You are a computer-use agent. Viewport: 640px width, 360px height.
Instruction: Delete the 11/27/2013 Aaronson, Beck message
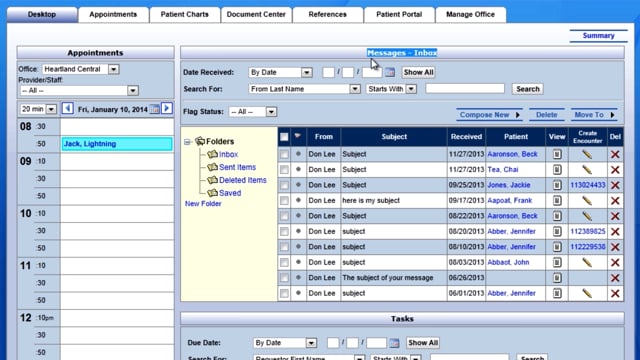[615, 154]
